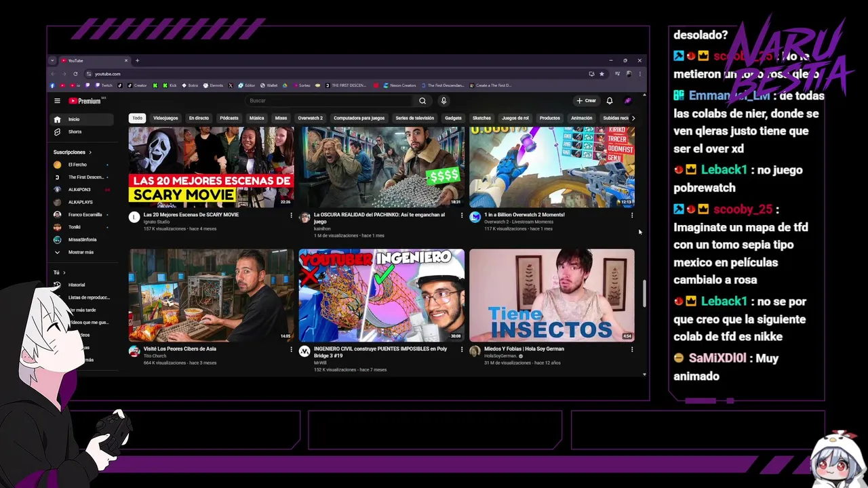Open options for Pachinko video

pos(462,216)
